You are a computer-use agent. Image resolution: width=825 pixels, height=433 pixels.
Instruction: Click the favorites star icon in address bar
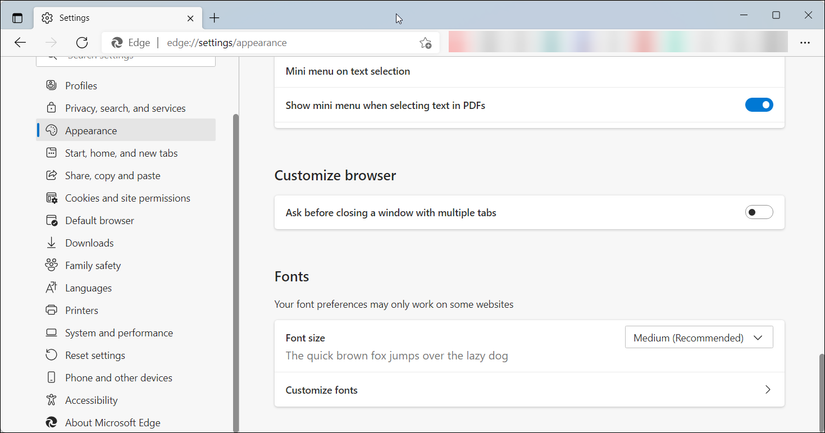coord(425,43)
